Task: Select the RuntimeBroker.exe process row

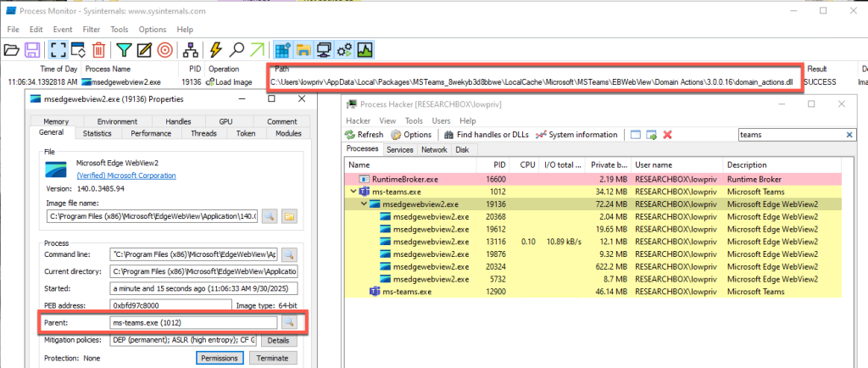Action: coord(593,179)
